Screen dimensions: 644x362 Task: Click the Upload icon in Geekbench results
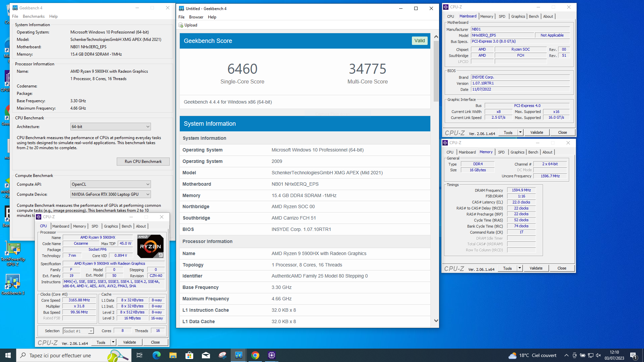tap(181, 25)
